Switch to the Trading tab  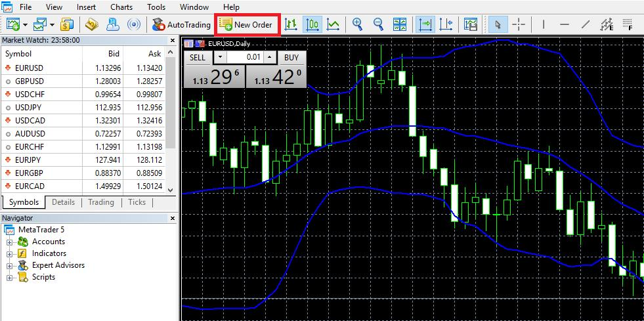click(x=100, y=202)
